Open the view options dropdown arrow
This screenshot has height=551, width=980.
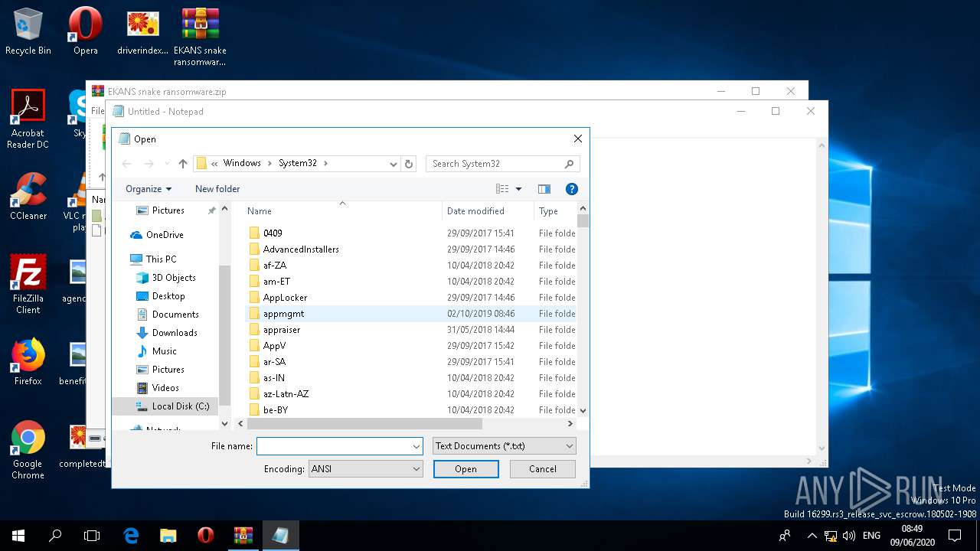point(518,189)
